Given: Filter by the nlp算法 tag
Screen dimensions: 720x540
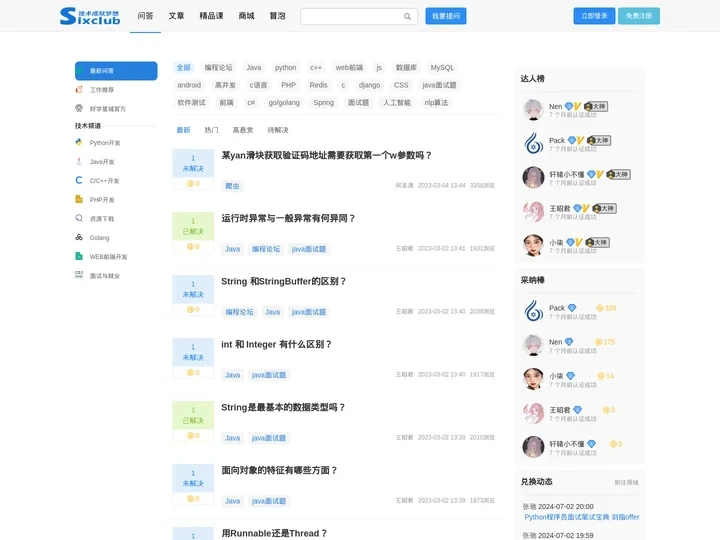Looking at the screenshot, I should point(436,102).
